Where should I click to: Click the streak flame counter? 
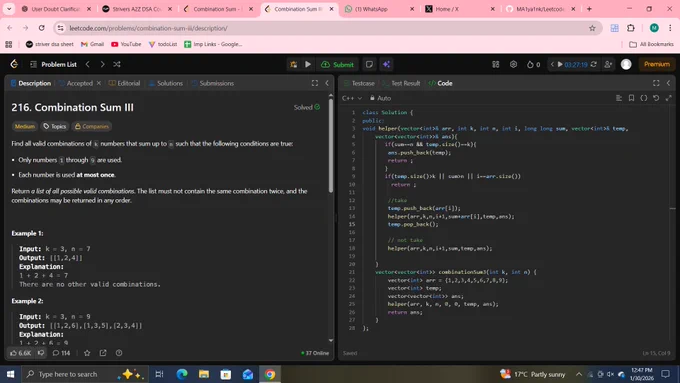533,64
